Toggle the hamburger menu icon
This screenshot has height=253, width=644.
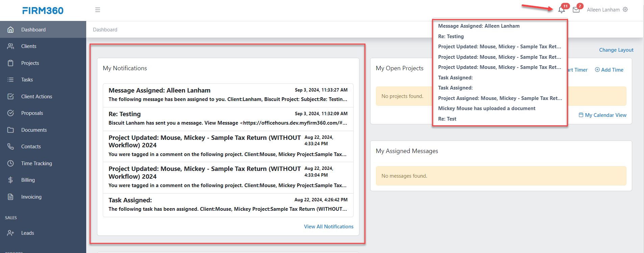(98, 10)
